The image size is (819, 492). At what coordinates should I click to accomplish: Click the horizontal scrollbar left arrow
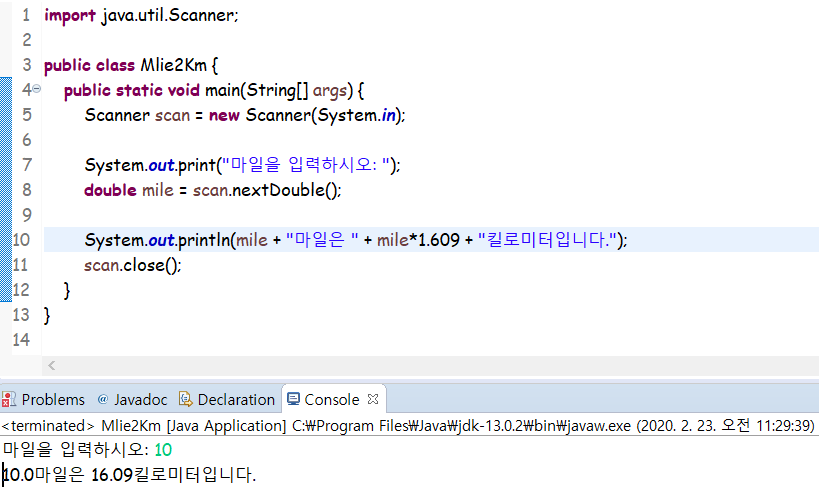[52, 366]
